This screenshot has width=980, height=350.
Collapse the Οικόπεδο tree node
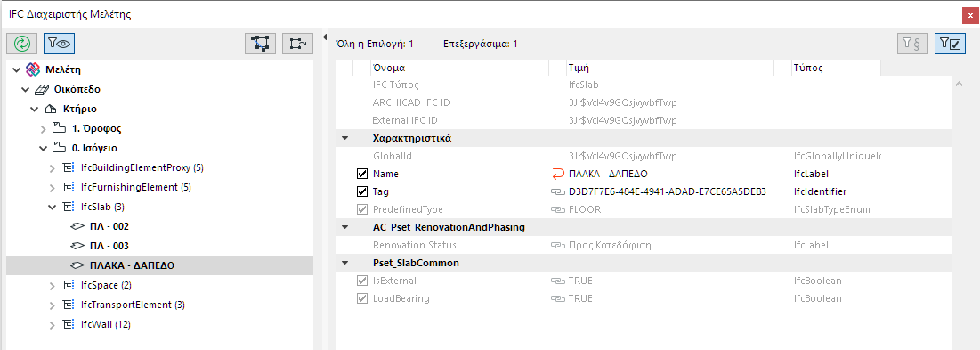(x=25, y=89)
